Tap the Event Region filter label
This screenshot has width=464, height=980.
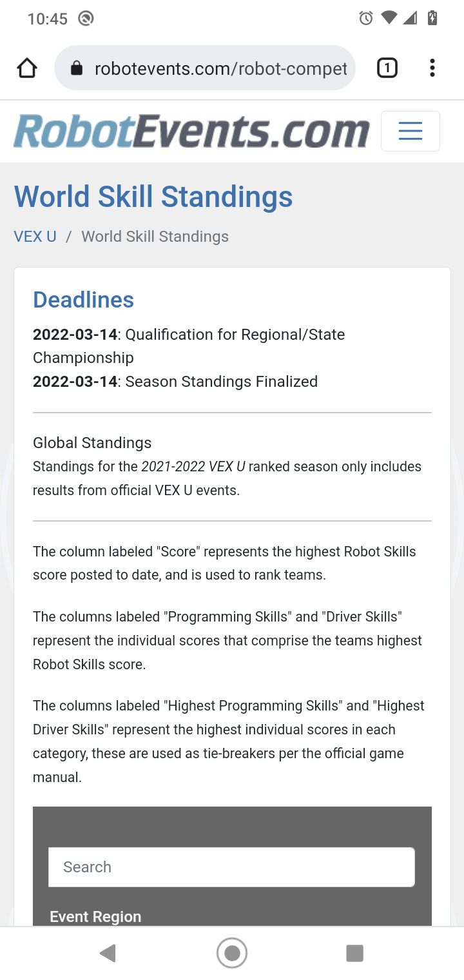coord(95,917)
